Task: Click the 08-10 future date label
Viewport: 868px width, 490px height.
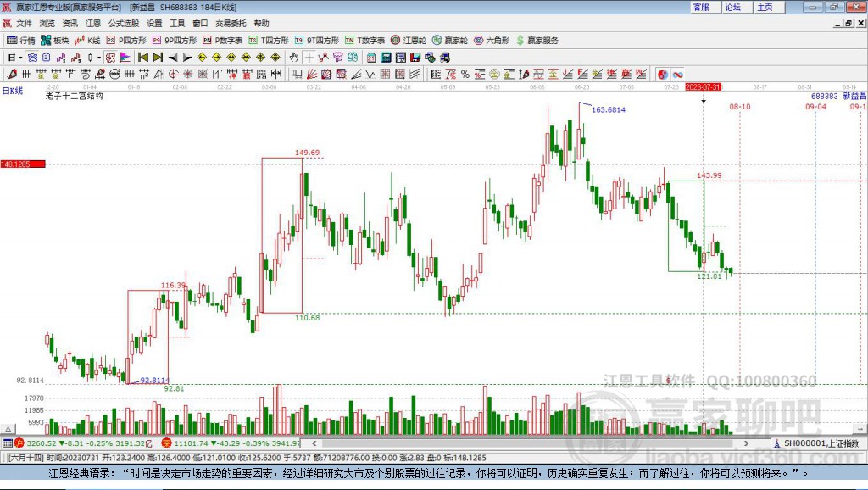Action: (739, 106)
